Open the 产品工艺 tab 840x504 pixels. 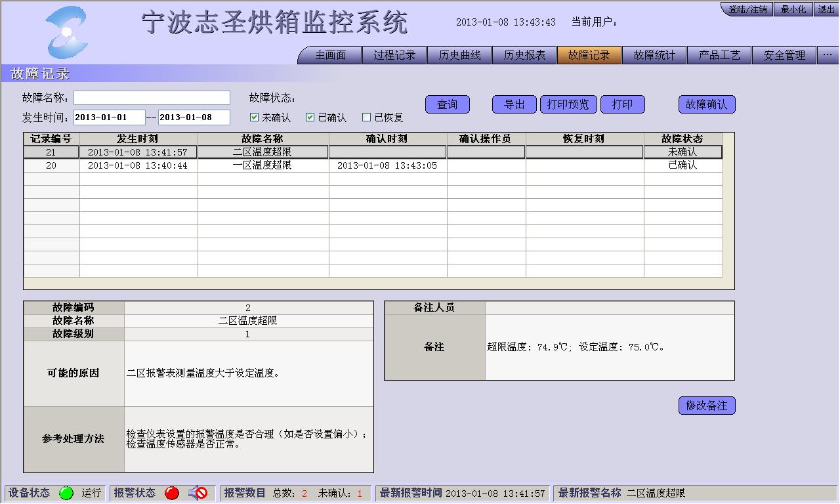pos(719,56)
